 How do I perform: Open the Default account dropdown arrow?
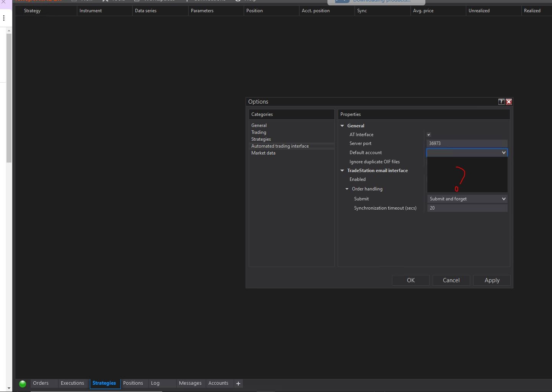point(503,153)
